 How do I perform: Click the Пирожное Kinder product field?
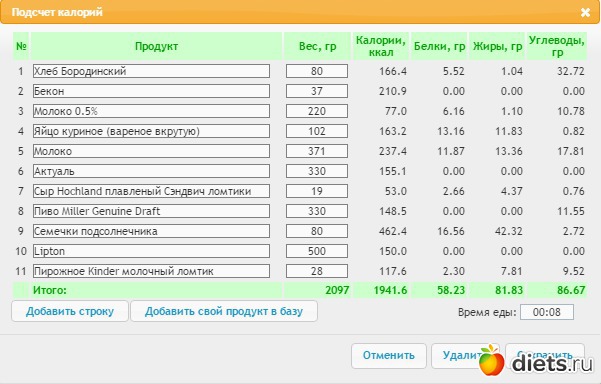click(151, 271)
